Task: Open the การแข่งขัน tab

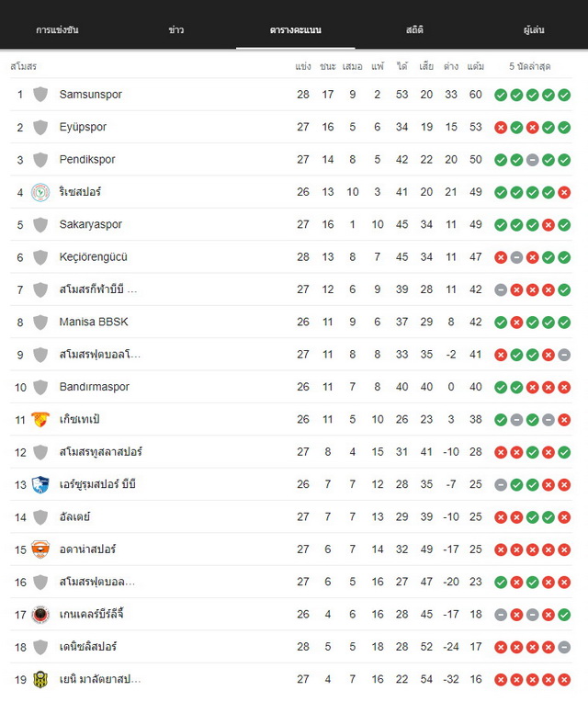Action: pos(57,30)
